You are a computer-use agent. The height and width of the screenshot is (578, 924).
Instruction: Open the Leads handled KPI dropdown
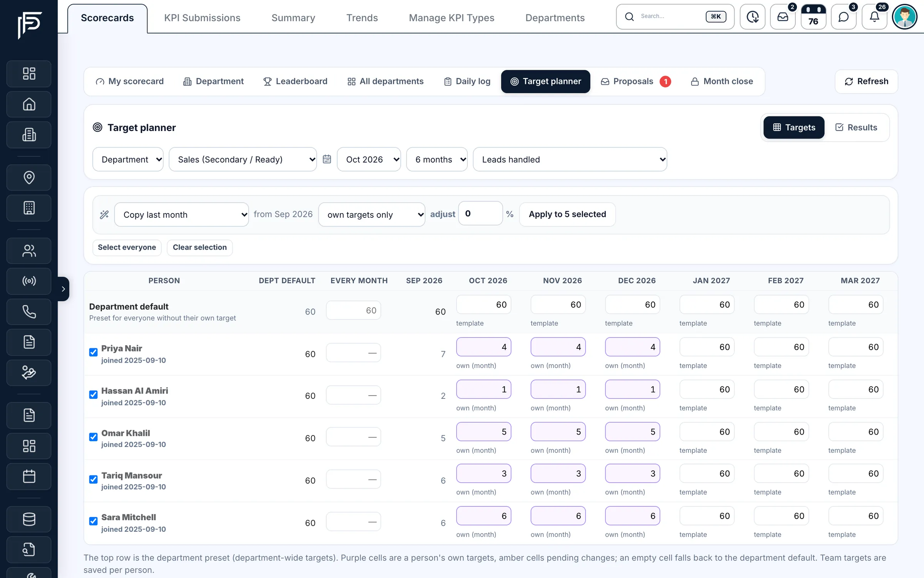click(x=570, y=159)
